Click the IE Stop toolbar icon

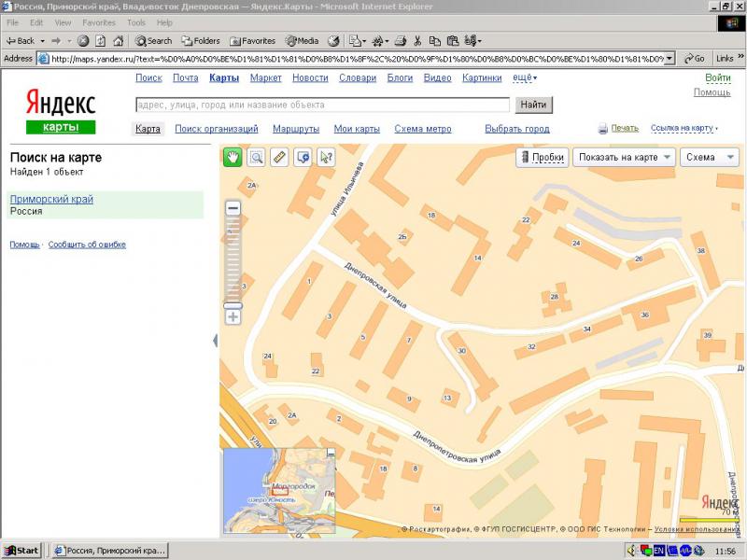point(83,41)
